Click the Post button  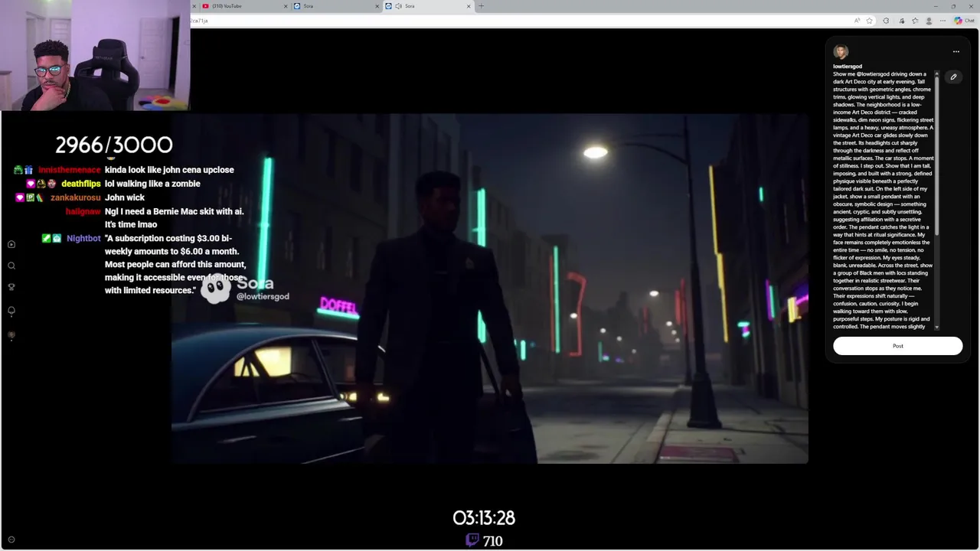tap(897, 346)
